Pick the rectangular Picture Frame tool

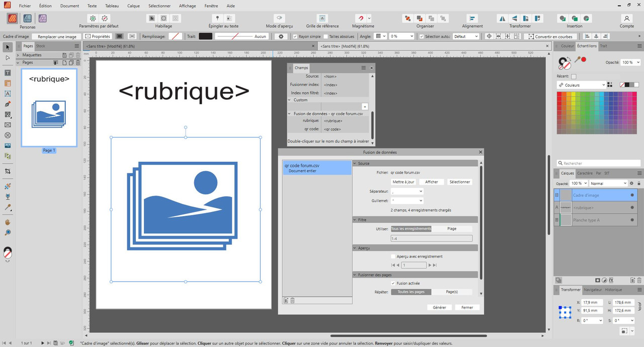(8, 125)
